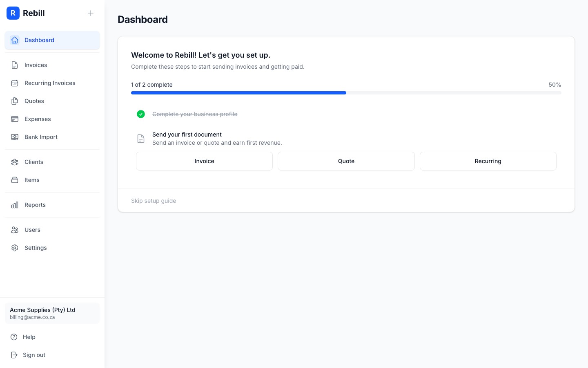Click the Recurring button

coord(488,161)
